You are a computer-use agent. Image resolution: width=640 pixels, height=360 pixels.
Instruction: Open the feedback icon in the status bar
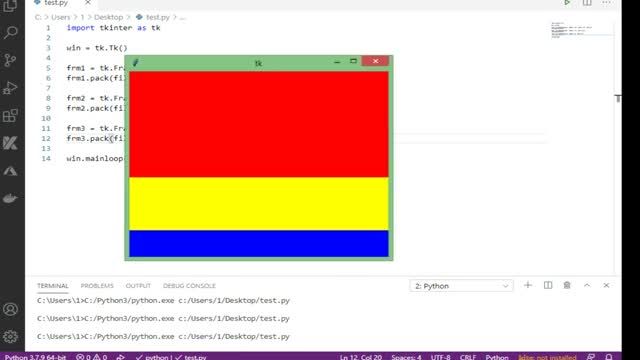point(591,357)
